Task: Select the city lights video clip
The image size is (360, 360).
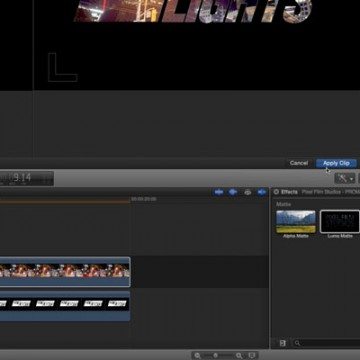Action: (x=65, y=272)
